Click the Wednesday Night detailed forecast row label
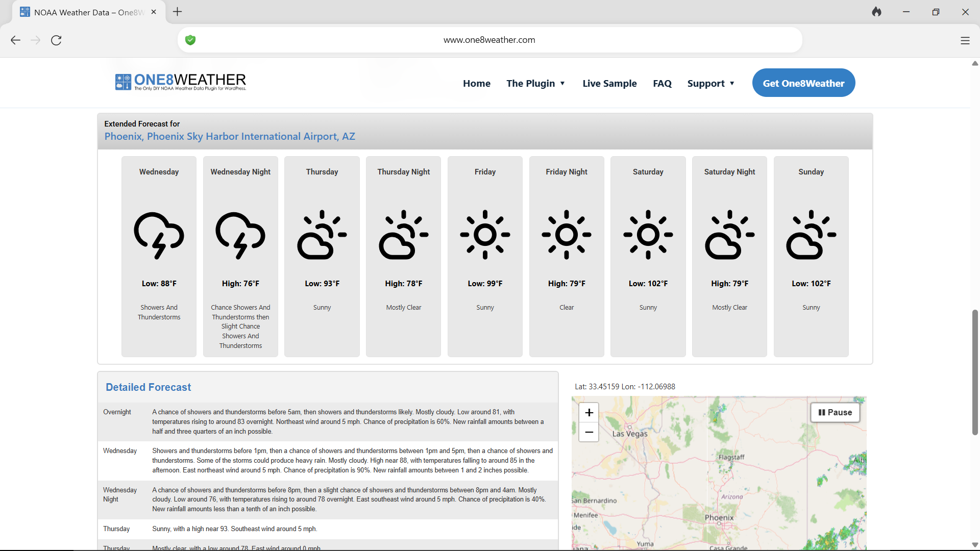The width and height of the screenshot is (980, 551). [120, 495]
